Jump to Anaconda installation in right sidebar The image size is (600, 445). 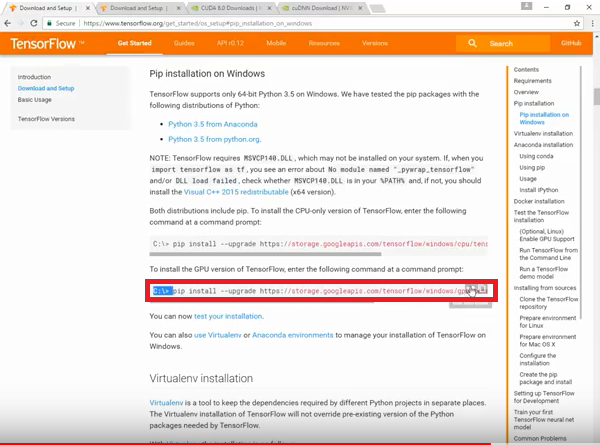(x=543, y=145)
